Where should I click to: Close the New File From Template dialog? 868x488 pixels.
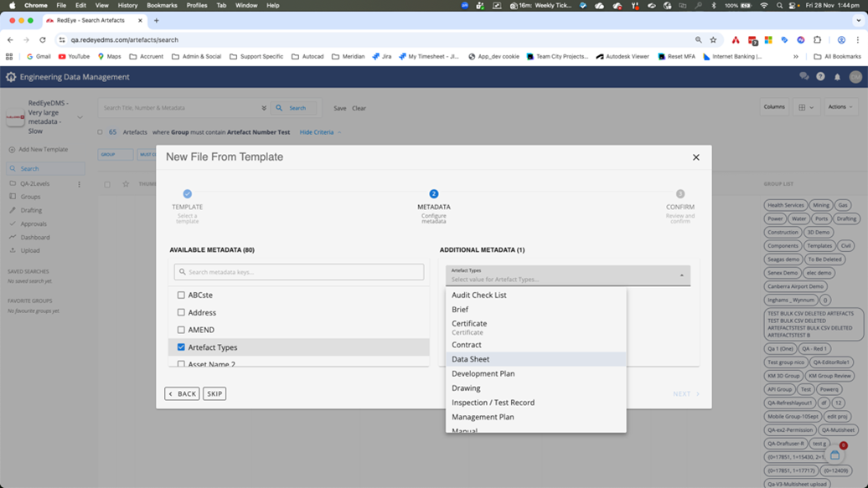click(x=695, y=157)
